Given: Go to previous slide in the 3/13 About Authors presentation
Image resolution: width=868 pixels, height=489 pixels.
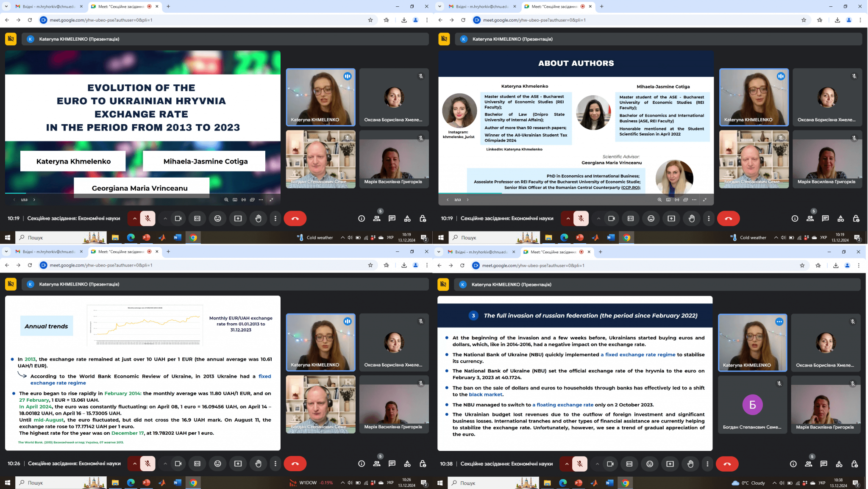Looking at the screenshot, I should click(x=448, y=200).
